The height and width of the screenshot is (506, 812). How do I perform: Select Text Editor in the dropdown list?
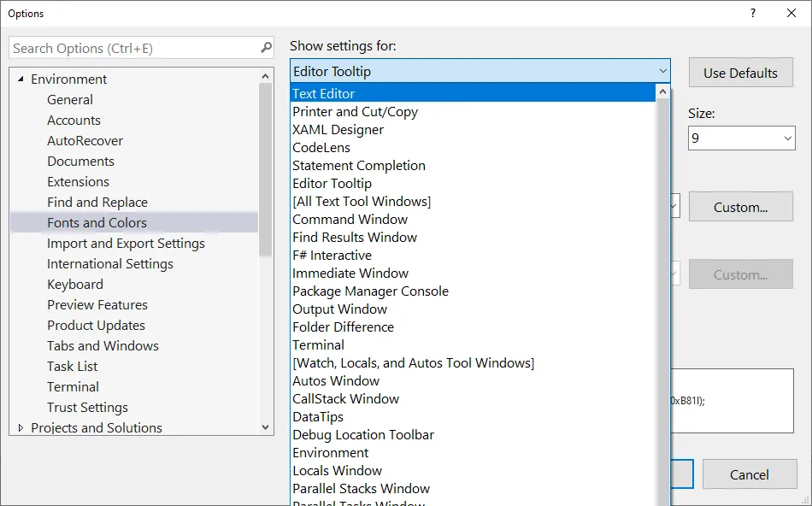(473, 94)
